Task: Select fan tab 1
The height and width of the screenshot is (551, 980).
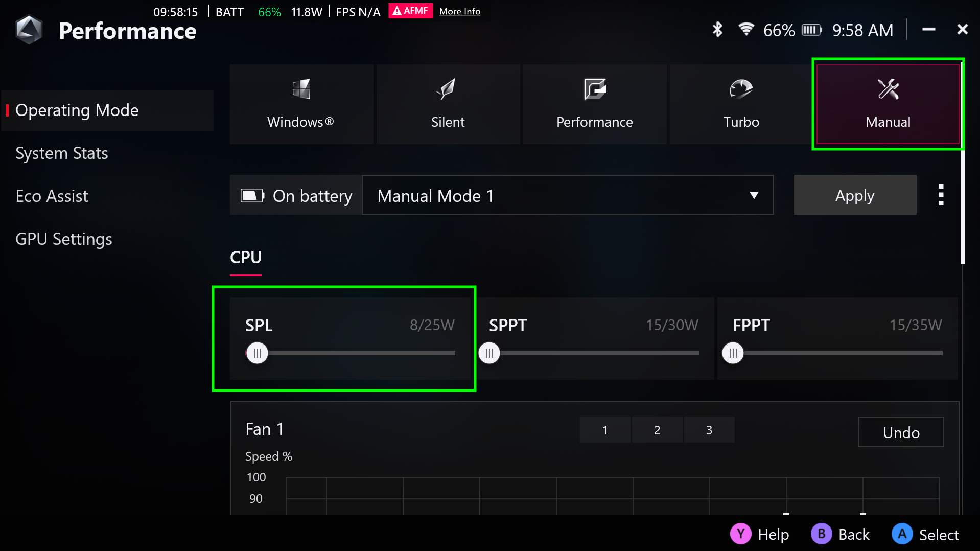Action: click(x=605, y=430)
